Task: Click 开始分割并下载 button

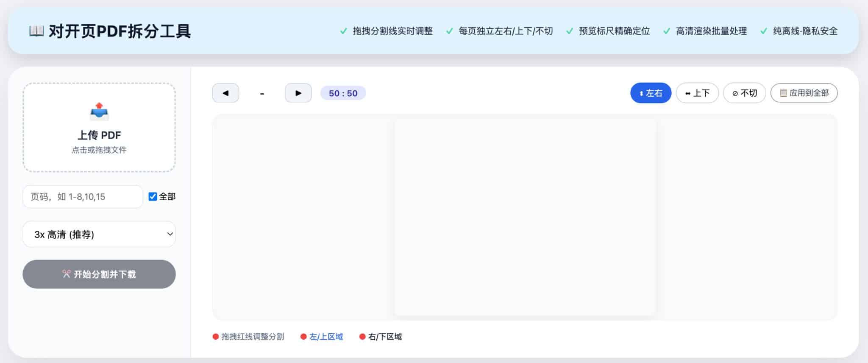Action: pos(99,274)
